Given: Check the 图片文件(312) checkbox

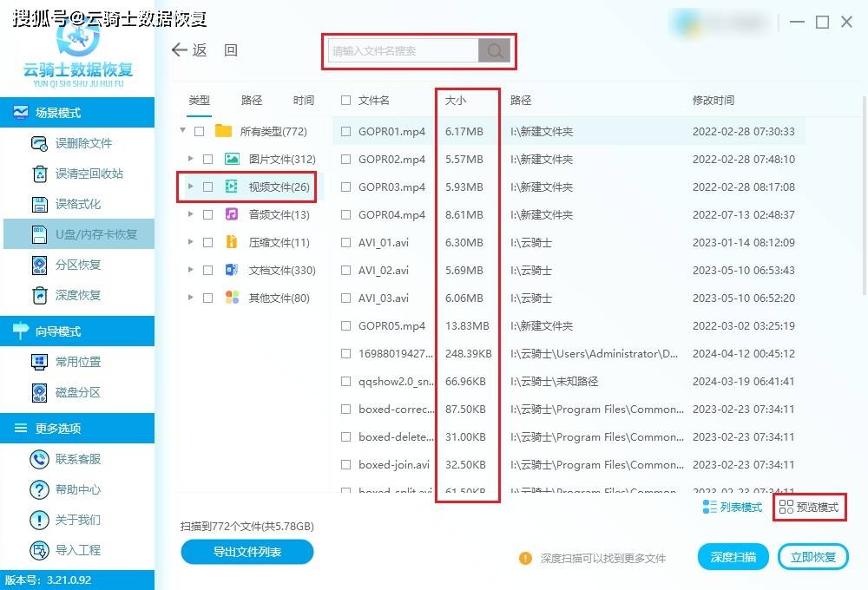Looking at the screenshot, I should (x=208, y=160).
